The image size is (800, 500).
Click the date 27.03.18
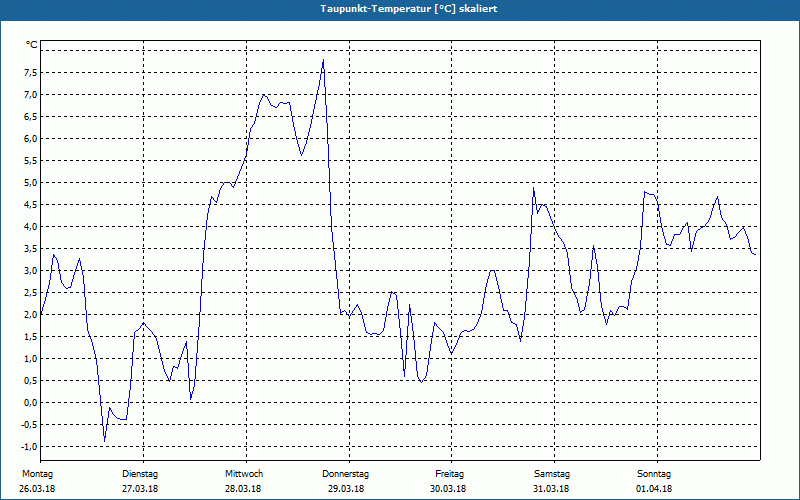(x=140, y=488)
